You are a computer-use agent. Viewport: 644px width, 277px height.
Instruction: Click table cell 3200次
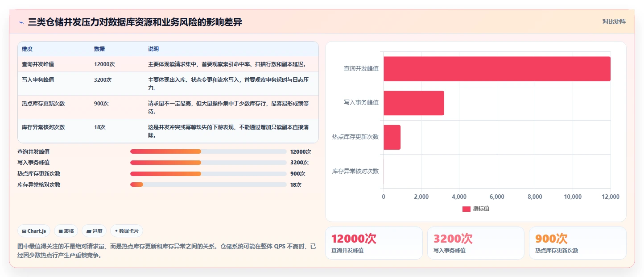click(x=103, y=80)
